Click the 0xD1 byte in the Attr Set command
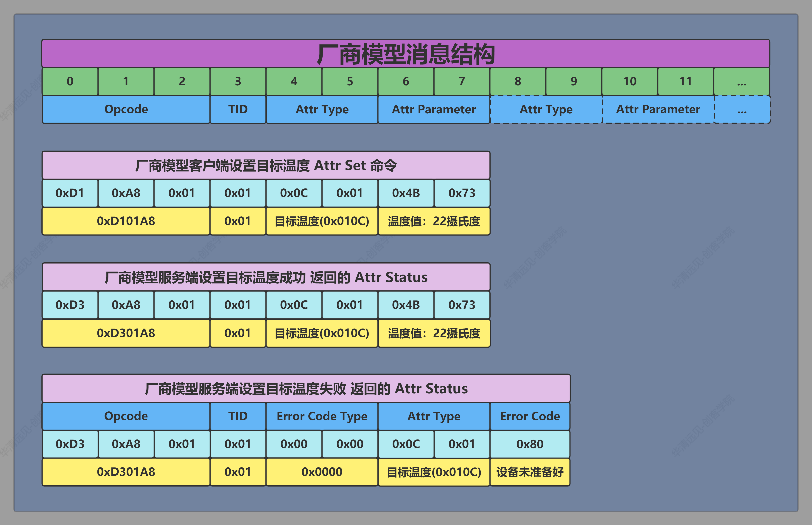 [69, 193]
